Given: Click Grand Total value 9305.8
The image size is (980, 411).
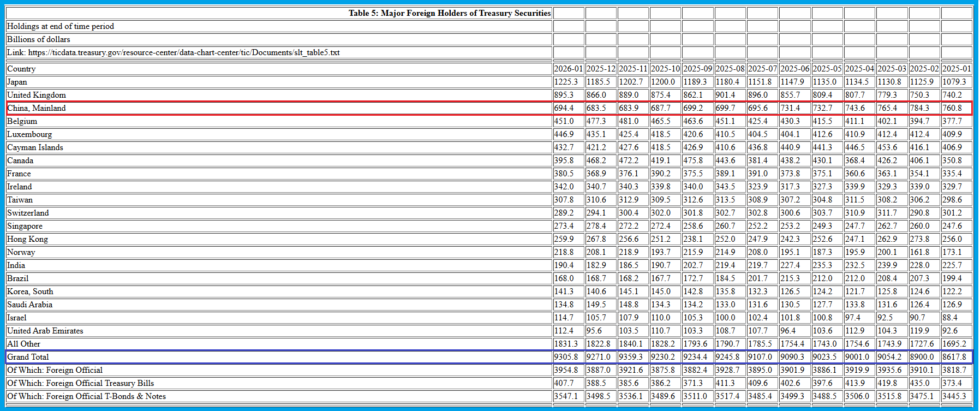Looking at the screenshot, I should (x=565, y=357).
